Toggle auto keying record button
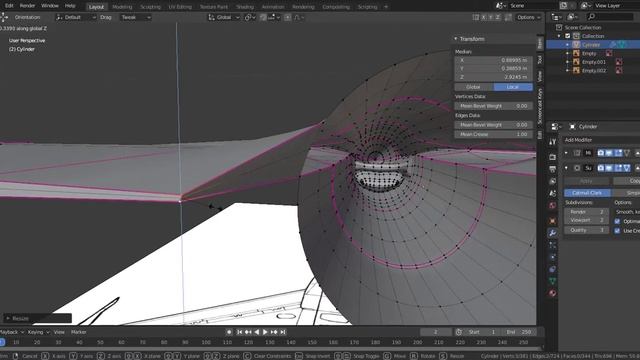The width and height of the screenshot is (640, 360). click(x=229, y=332)
